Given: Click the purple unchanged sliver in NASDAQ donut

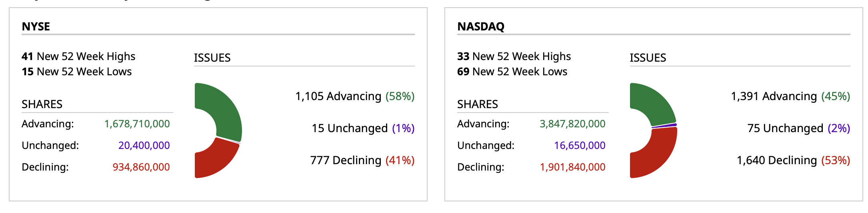Looking at the screenshot, I should [x=665, y=126].
